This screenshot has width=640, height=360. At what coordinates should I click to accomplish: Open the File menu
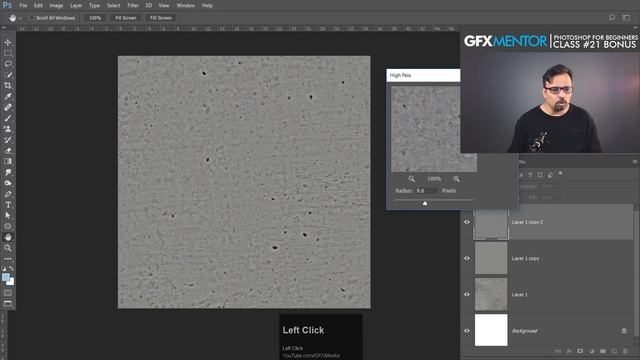pyautogui.click(x=23, y=5)
